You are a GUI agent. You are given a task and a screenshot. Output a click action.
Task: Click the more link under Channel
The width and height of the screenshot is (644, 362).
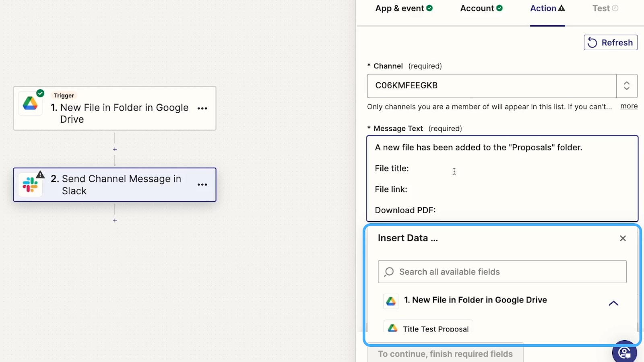click(629, 106)
